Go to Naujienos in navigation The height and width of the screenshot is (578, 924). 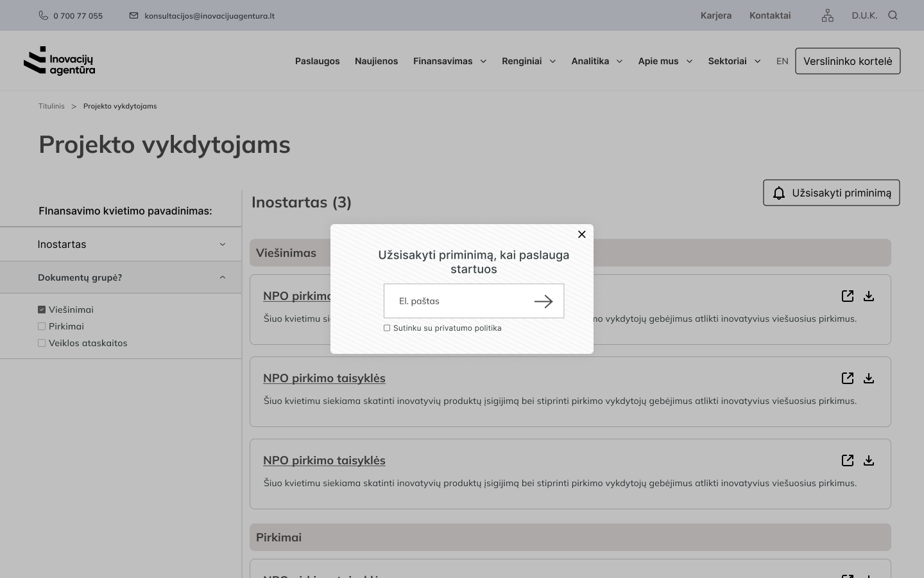[376, 61]
